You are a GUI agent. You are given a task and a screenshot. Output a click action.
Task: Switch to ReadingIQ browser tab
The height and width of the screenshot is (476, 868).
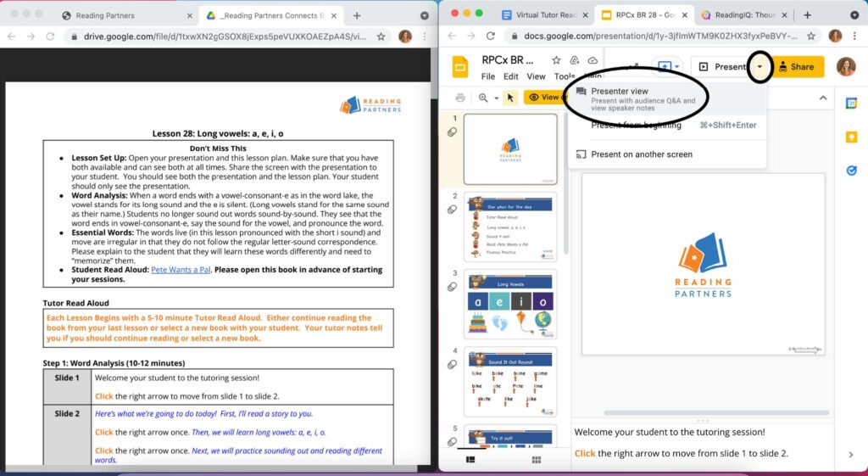(x=743, y=15)
